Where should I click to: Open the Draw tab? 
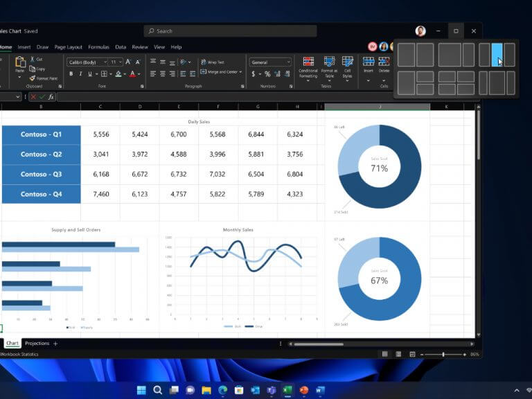click(x=42, y=47)
